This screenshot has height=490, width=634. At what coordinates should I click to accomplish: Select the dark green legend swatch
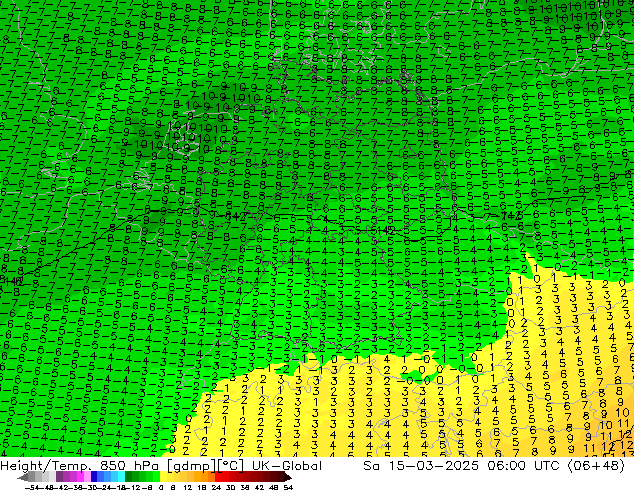point(129,477)
